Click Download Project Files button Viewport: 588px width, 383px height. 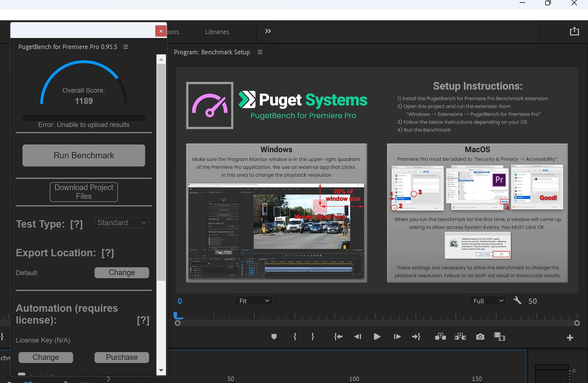84,192
